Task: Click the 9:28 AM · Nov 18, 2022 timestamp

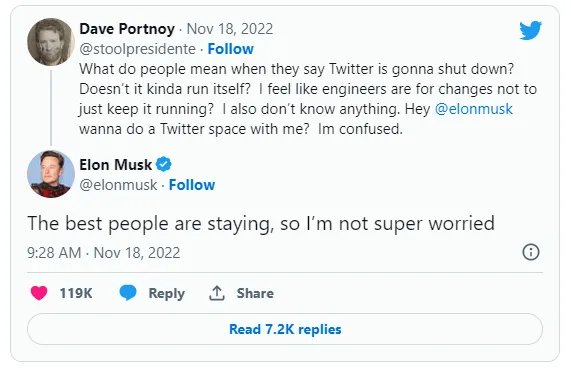Action: (104, 253)
